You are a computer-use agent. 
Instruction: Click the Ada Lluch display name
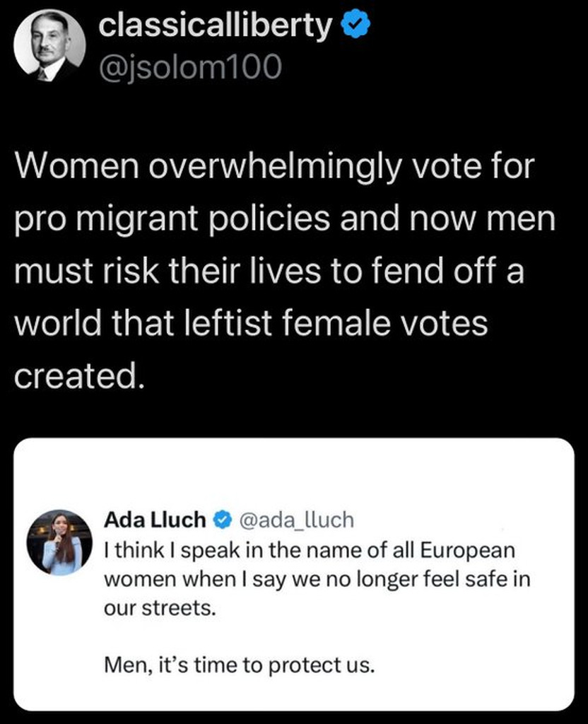[x=155, y=520]
